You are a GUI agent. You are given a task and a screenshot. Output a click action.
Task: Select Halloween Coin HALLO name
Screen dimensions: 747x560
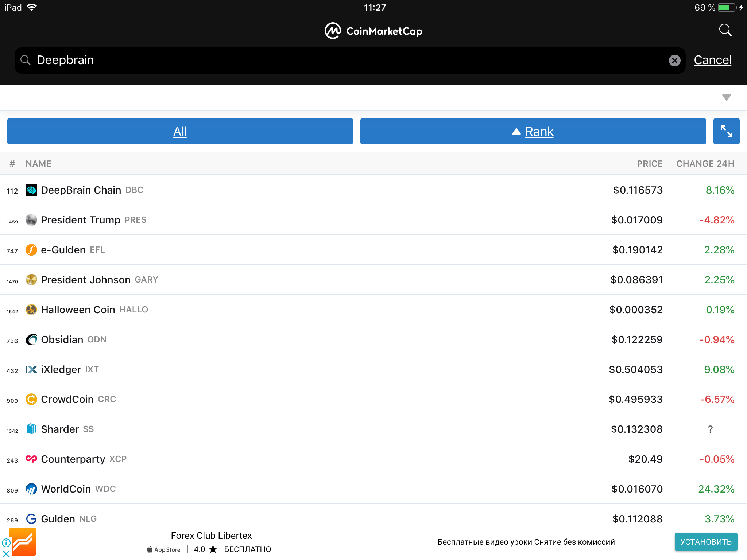[94, 310]
